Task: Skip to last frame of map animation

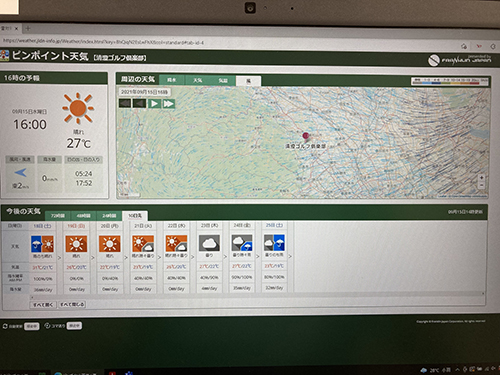Action: pos(168,104)
